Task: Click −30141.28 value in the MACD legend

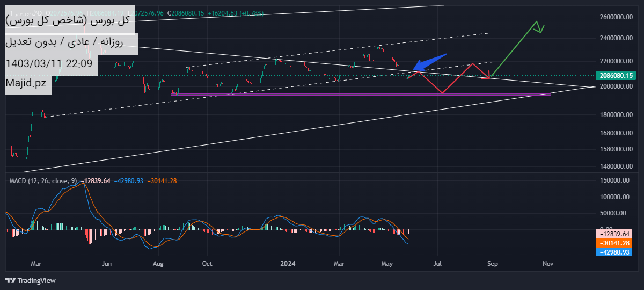Action: click(x=162, y=181)
